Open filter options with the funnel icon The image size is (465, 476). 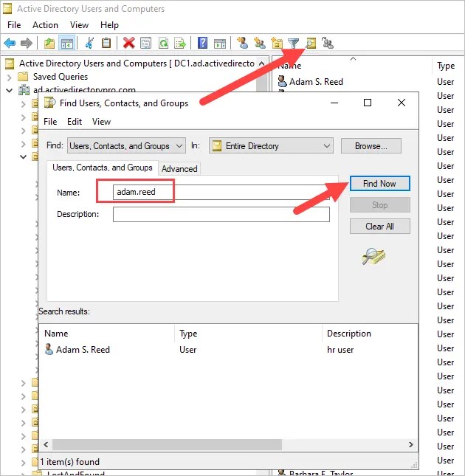click(x=293, y=44)
